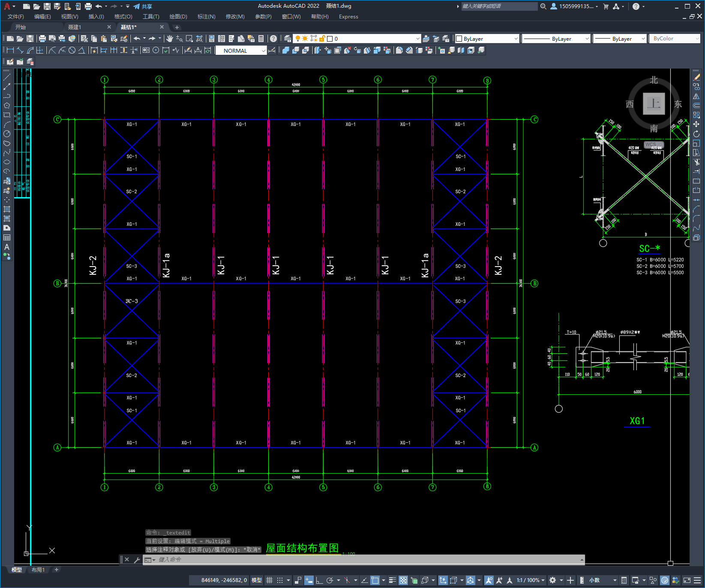Click 北 on the ViewCube compass
Screen dimensions: 705x588
click(654, 80)
